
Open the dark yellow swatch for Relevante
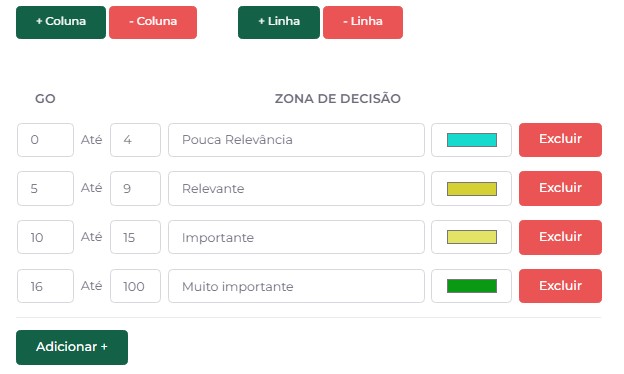[x=472, y=189]
